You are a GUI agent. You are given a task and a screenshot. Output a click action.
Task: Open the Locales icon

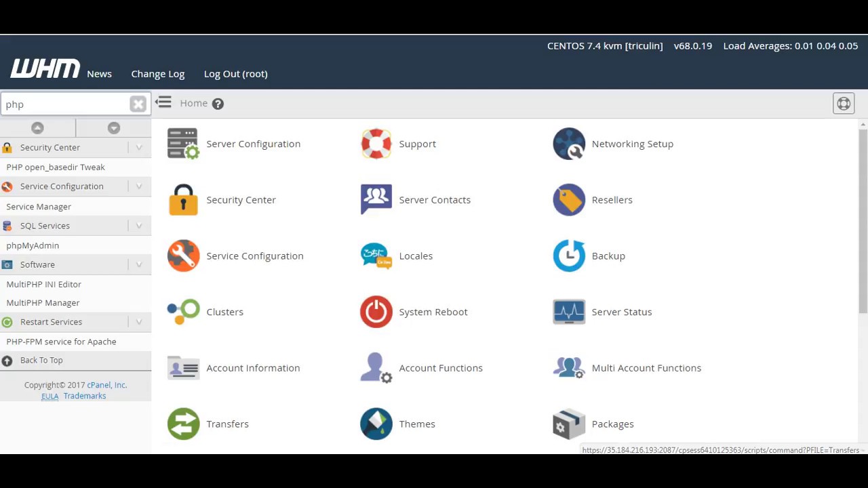tap(376, 256)
